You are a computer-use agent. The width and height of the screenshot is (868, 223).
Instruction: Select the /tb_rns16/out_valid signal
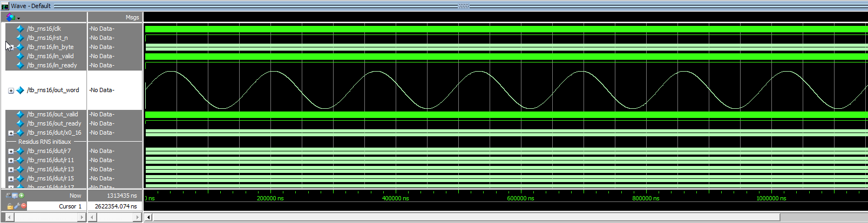(x=52, y=114)
